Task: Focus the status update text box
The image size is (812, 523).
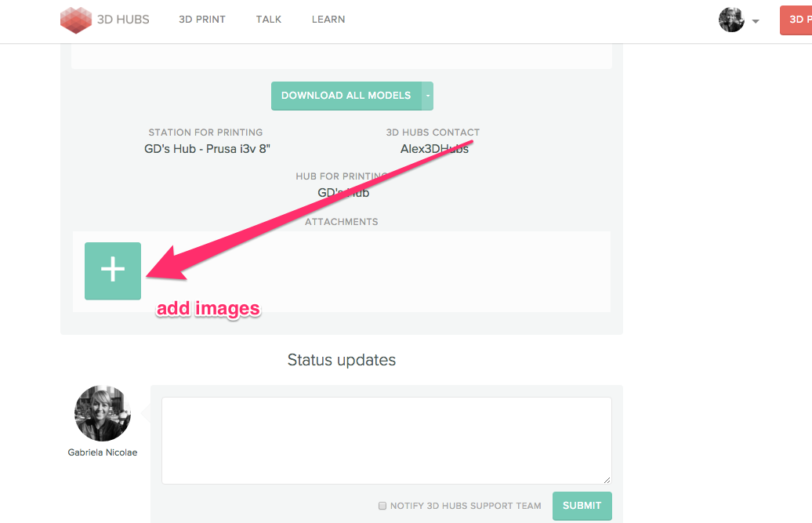Action: (386, 439)
